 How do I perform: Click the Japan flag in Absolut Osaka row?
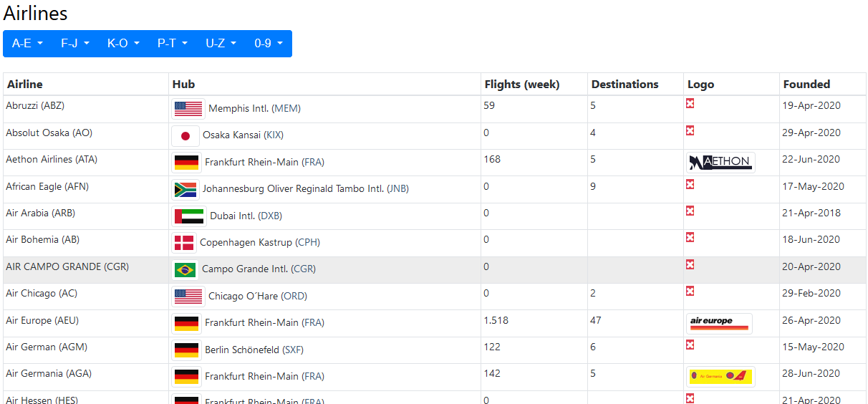(x=185, y=135)
